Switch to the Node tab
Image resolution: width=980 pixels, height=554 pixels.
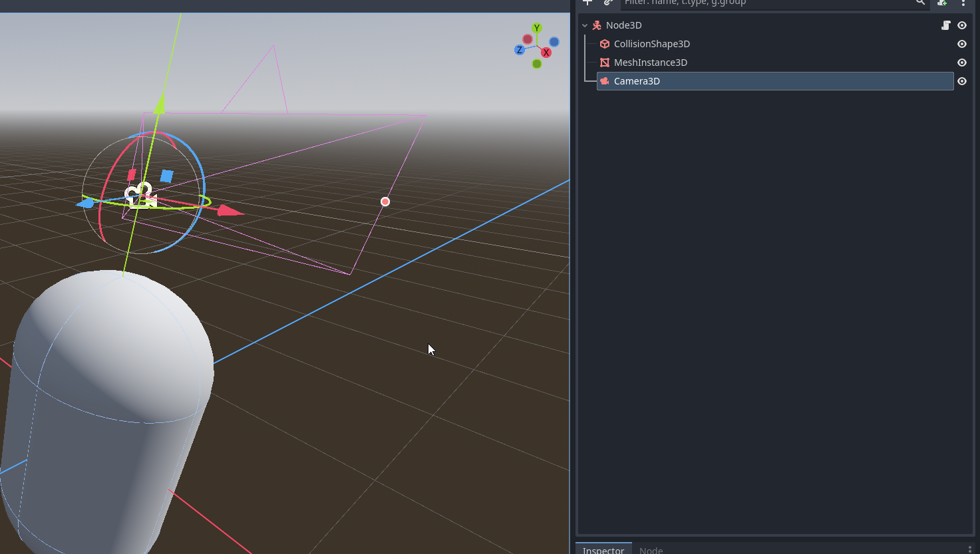[x=651, y=550]
